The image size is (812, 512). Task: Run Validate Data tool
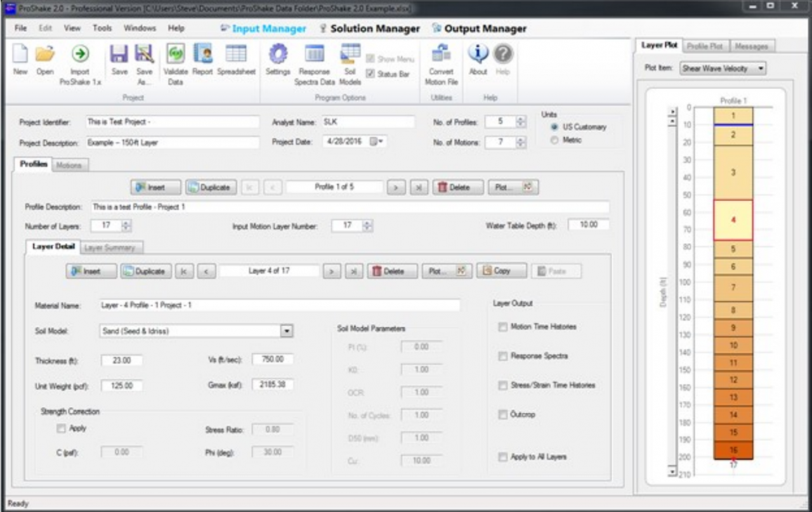pyautogui.click(x=176, y=65)
